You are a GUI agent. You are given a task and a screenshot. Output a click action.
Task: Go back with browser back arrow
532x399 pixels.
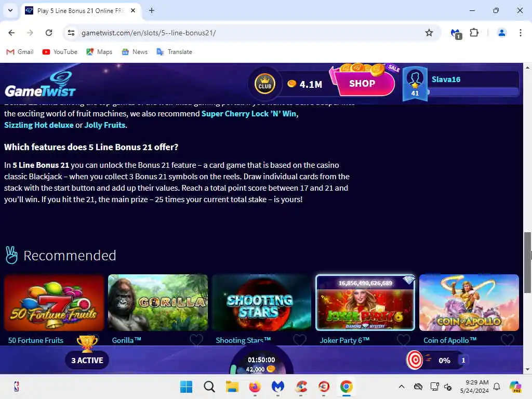11,33
